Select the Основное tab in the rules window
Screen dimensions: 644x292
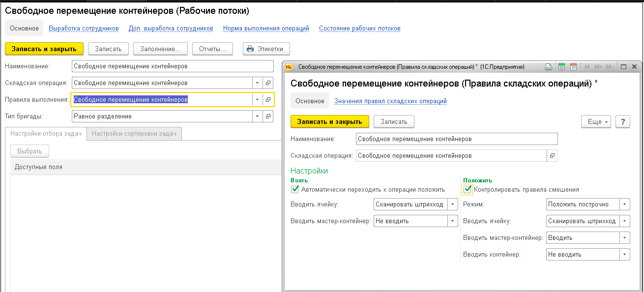(x=310, y=100)
